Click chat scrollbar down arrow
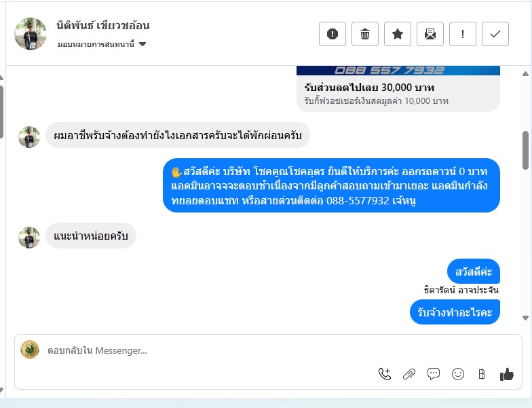Viewport: 532px width, 408px height. (x=525, y=318)
